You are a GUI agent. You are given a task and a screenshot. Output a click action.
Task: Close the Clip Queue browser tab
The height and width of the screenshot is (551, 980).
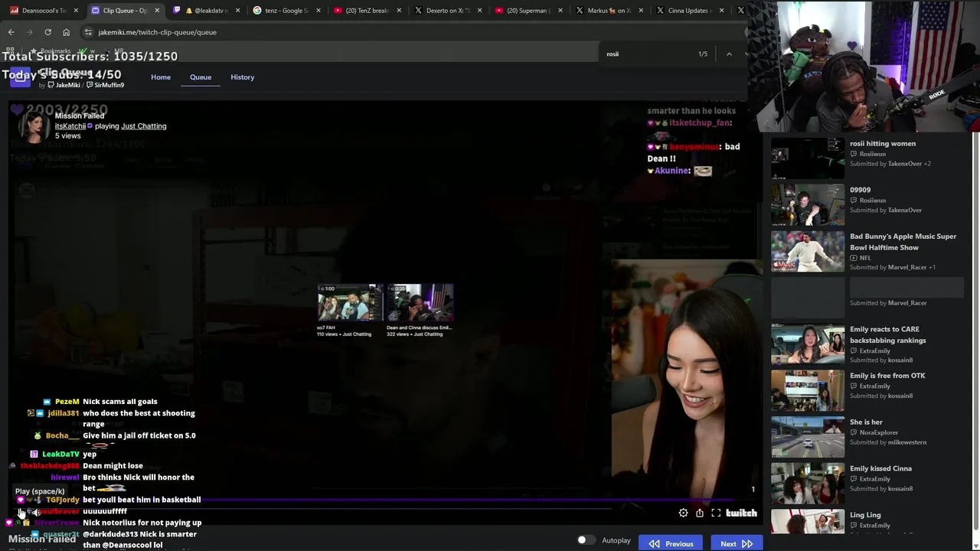click(157, 11)
